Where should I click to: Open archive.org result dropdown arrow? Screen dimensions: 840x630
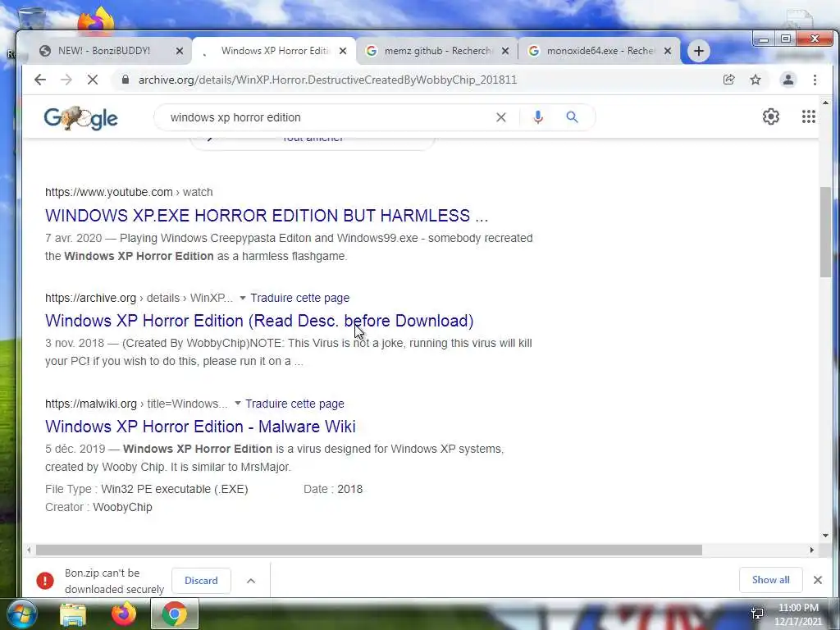click(242, 298)
